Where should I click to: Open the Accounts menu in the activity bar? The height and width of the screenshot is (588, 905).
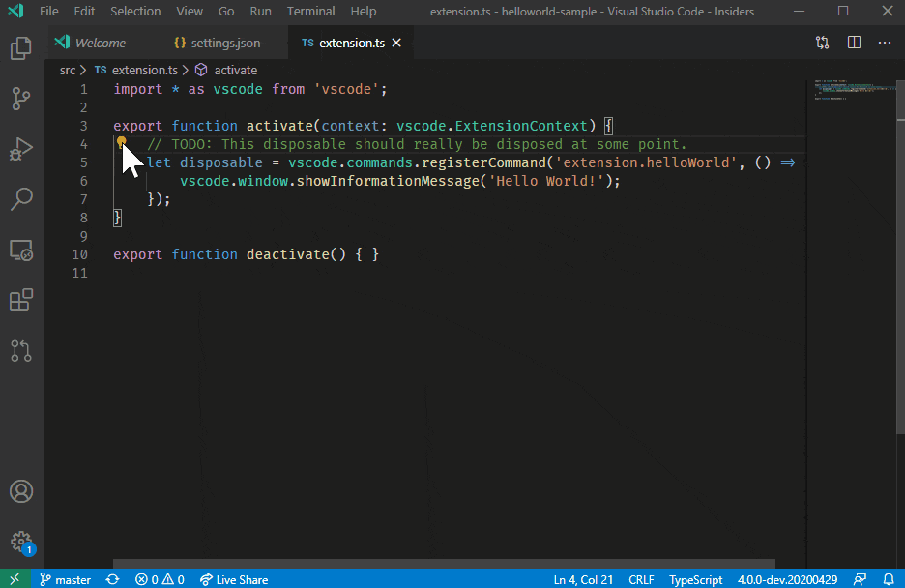tap(21, 491)
